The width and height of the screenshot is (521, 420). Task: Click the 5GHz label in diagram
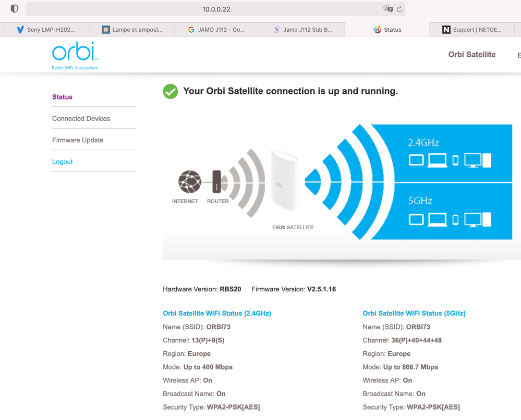(x=420, y=201)
